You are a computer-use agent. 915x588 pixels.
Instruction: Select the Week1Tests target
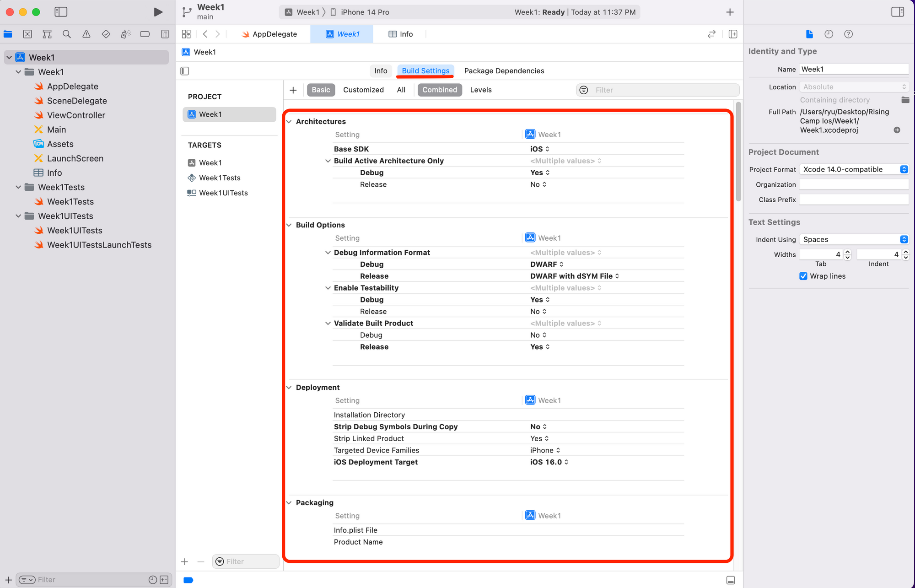pos(214,178)
